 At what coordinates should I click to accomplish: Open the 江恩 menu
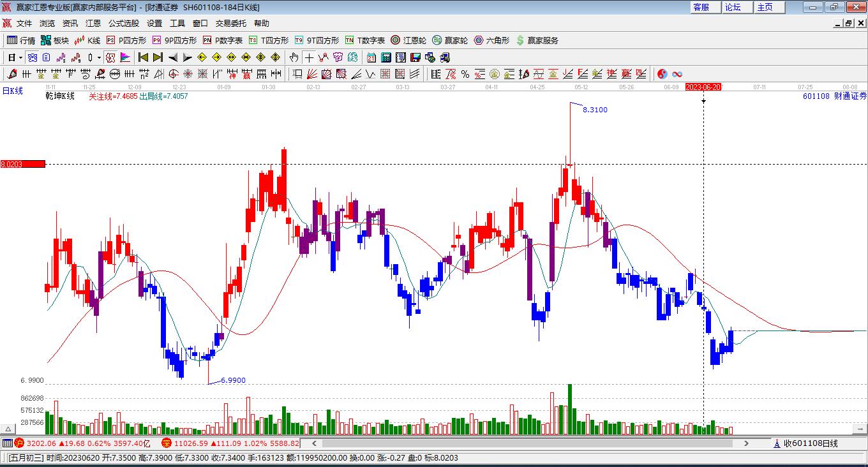[93, 24]
